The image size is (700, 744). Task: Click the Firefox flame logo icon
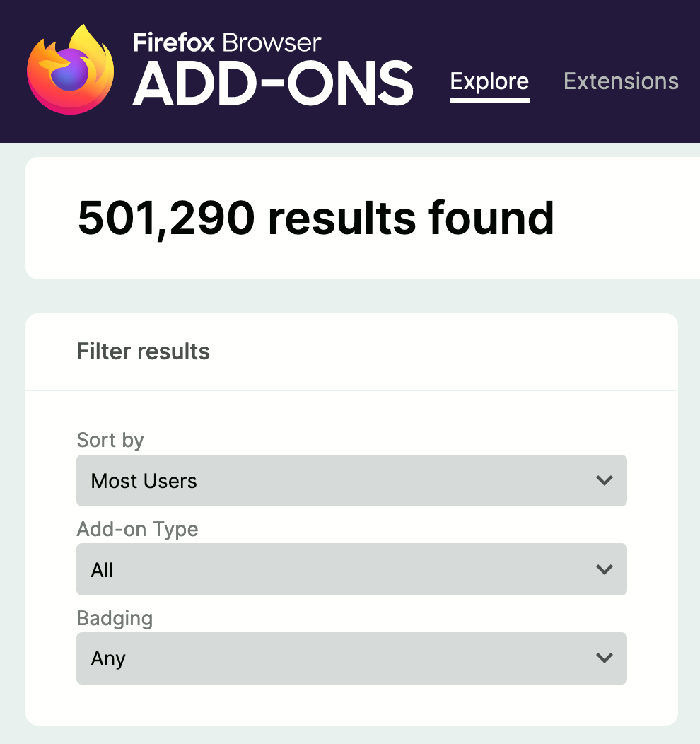(x=70, y=70)
